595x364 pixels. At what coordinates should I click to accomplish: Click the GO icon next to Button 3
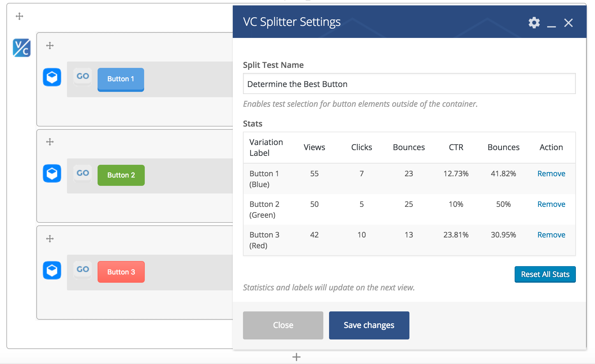83,270
